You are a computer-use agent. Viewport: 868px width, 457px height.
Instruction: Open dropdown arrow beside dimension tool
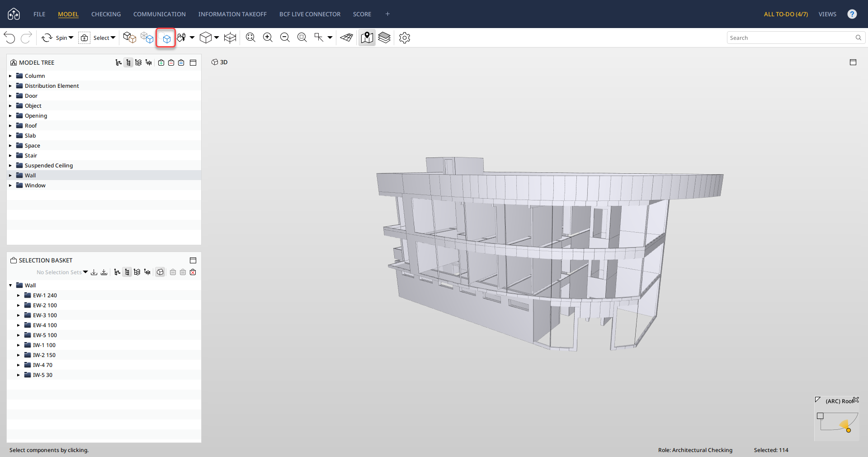coord(330,38)
